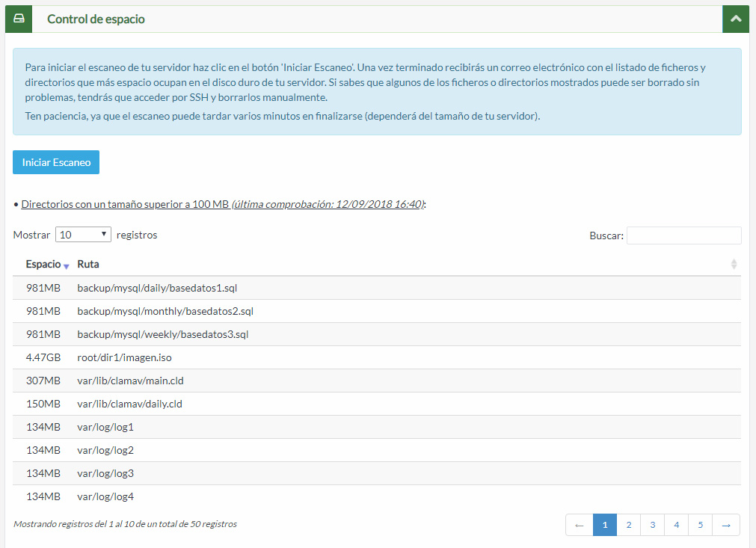Sort table by Ruta column arrows
Screen dimensions: 756x548
pyautogui.click(x=734, y=264)
